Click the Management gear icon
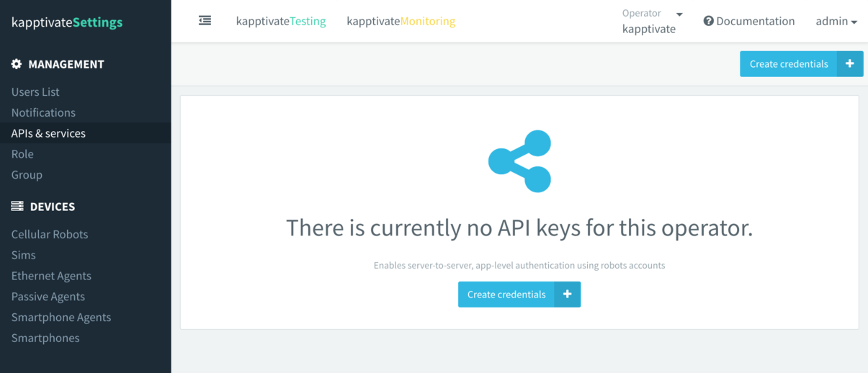 [17, 64]
